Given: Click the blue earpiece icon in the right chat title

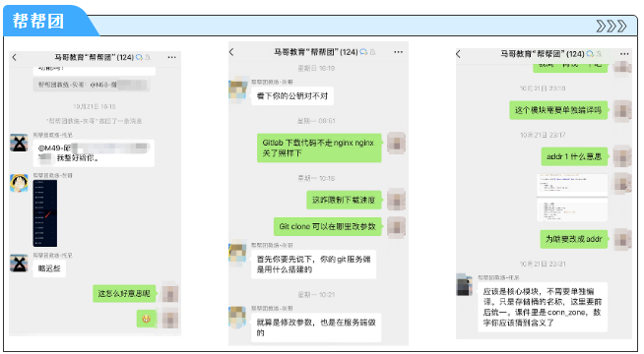Looking at the screenshot, I should [x=590, y=54].
